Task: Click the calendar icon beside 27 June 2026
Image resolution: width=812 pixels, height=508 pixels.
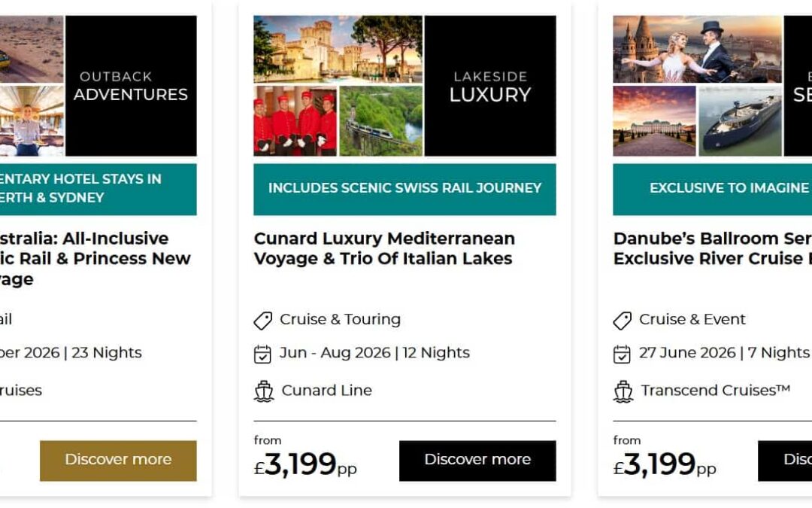Action: 623,354
